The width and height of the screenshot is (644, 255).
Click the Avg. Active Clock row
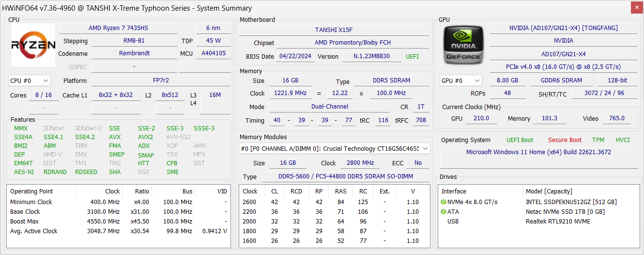point(119,231)
